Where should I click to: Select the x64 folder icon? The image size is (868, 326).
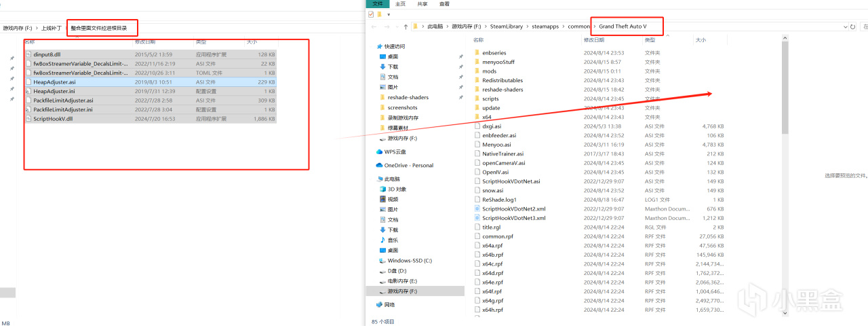477,117
